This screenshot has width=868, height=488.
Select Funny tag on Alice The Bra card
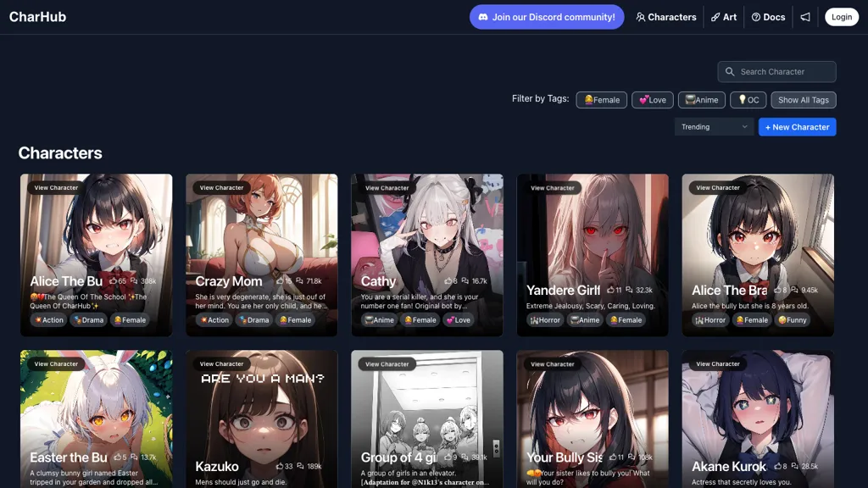[793, 319]
